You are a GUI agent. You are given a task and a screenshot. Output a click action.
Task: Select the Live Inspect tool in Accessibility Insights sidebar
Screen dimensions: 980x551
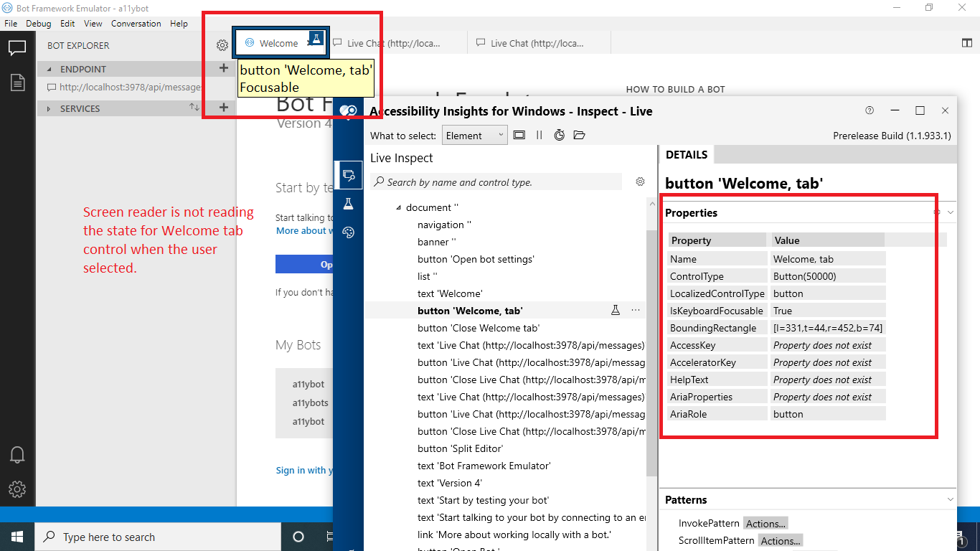pyautogui.click(x=349, y=175)
